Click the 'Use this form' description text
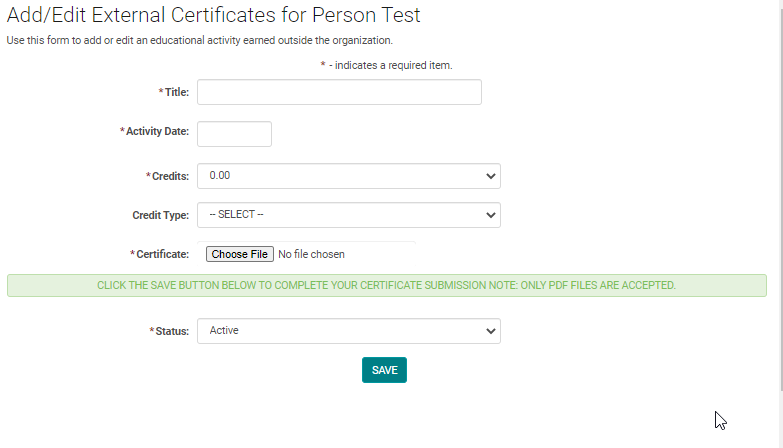This screenshot has height=448, width=783. coord(200,41)
